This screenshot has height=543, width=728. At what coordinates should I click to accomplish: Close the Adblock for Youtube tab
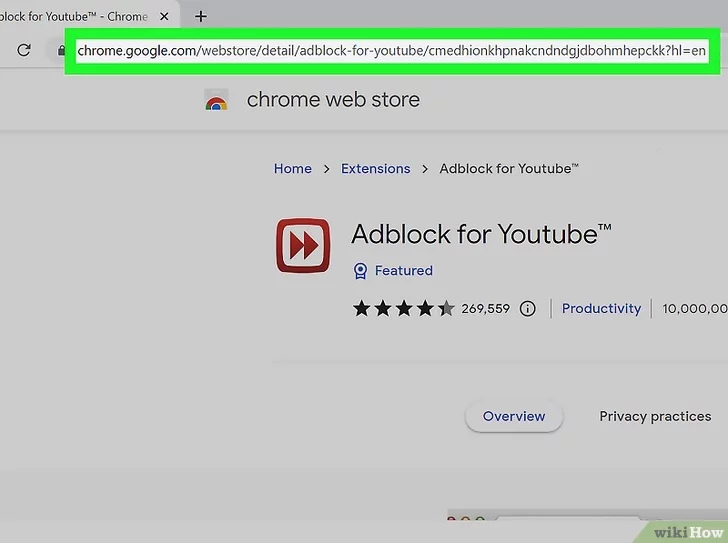(165, 16)
